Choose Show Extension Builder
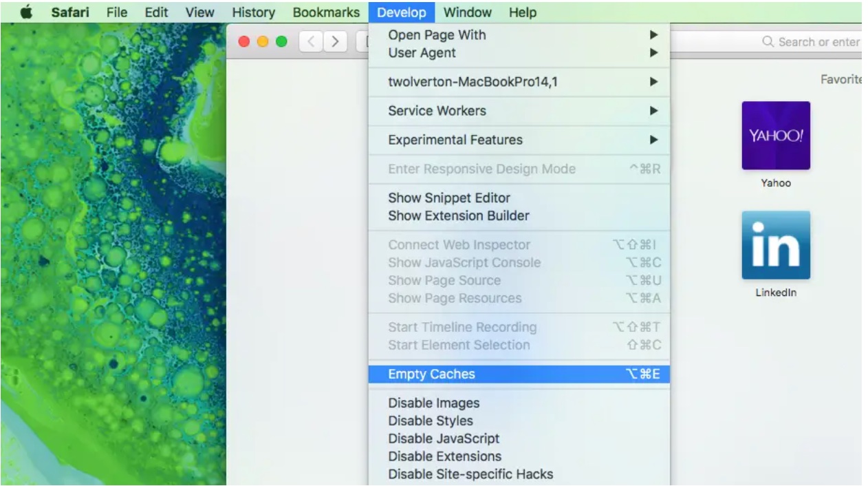Viewport: 868px width, 486px height. pos(519,215)
